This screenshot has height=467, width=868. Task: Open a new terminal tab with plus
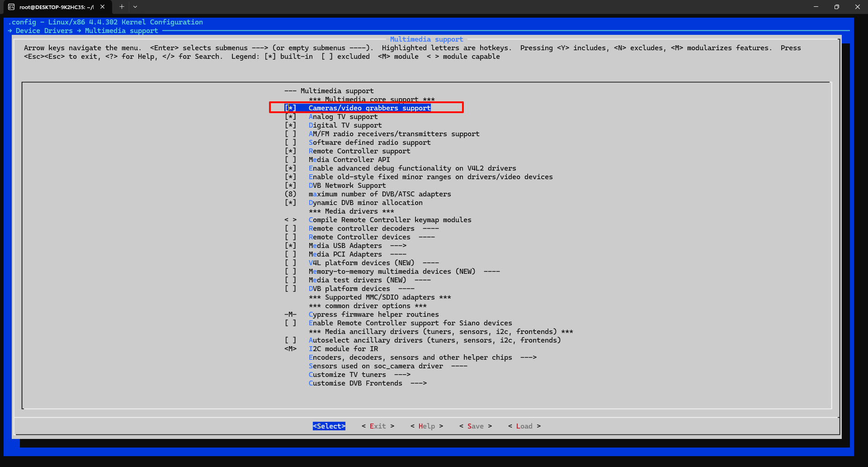122,7
